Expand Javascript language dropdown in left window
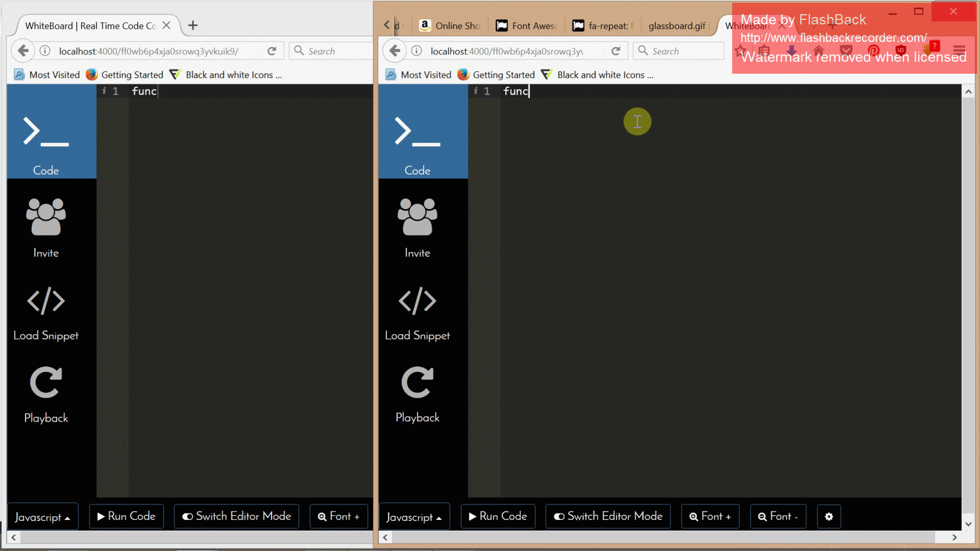 point(43,517)
